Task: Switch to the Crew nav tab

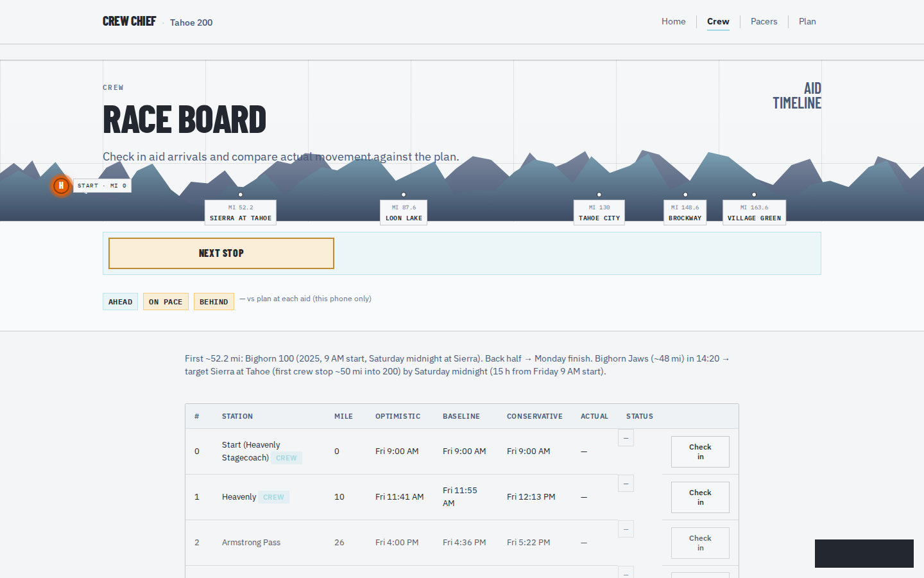Action: click(718, 21)
